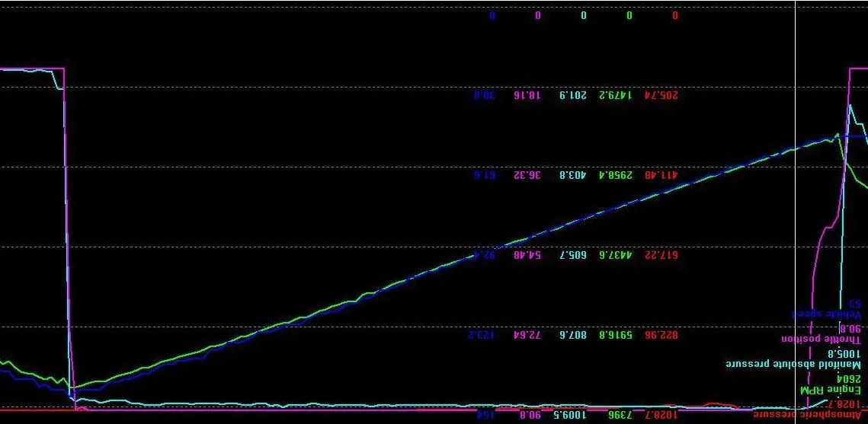Click the magenta 18.16 axis scale value
This screenshot has width=868, height=424.
pos(527,95)
